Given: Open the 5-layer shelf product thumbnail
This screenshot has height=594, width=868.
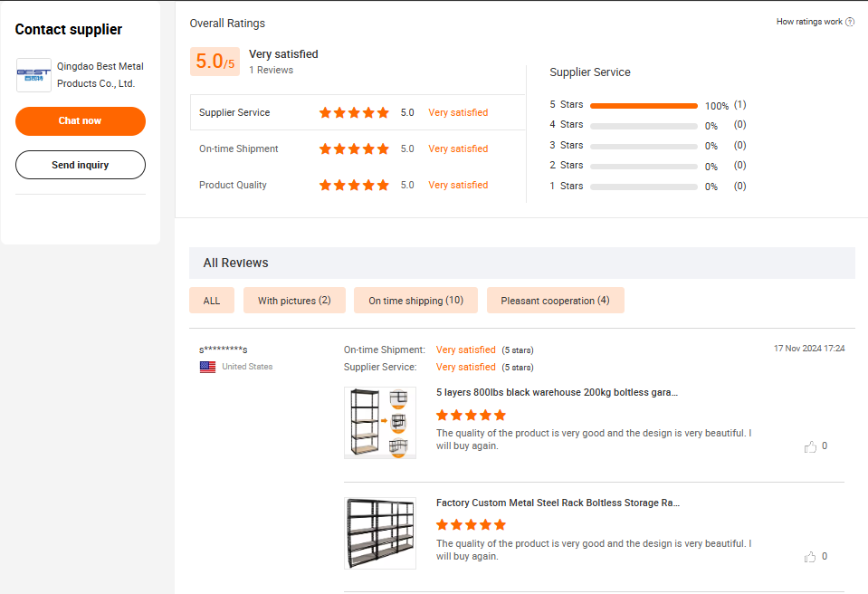Looking at the screenshot, I should pyautogui.click(x=380, y=423).
